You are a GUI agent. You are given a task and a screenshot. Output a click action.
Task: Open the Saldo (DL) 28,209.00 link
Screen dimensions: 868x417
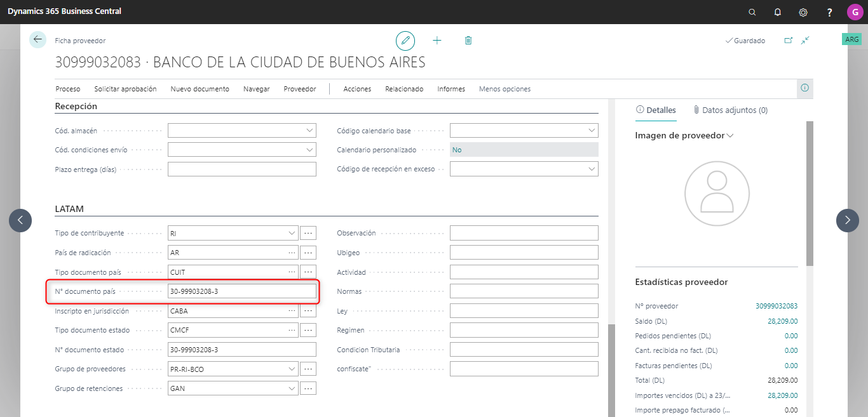point(782,321)
